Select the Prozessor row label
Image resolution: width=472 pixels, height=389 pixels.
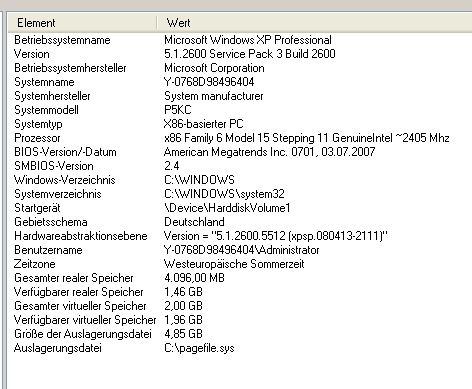pyautogui.click(x=37, y=138)
